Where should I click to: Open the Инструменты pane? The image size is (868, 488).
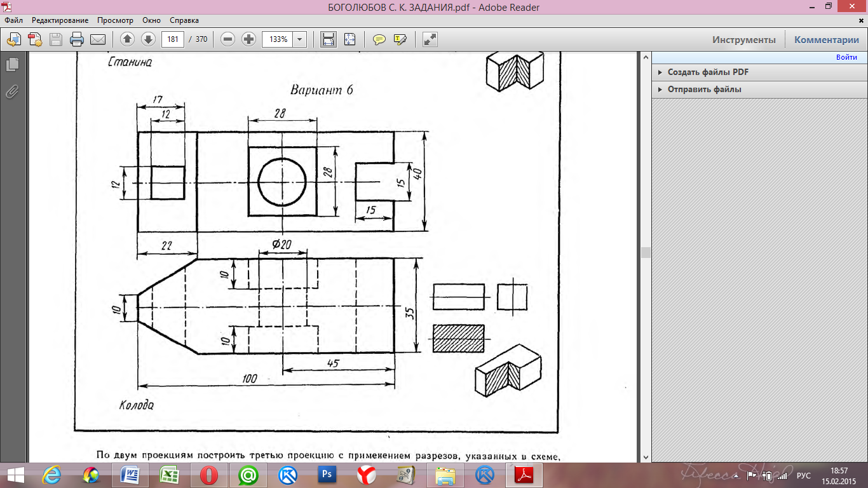(743, 39)
